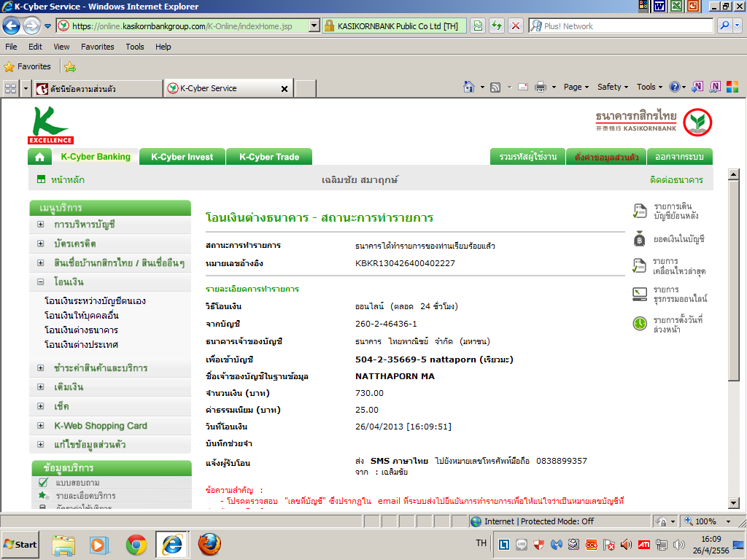Switch to ดัชนีข้อความส่วนตัว browser tab

(x=98, y=88)
